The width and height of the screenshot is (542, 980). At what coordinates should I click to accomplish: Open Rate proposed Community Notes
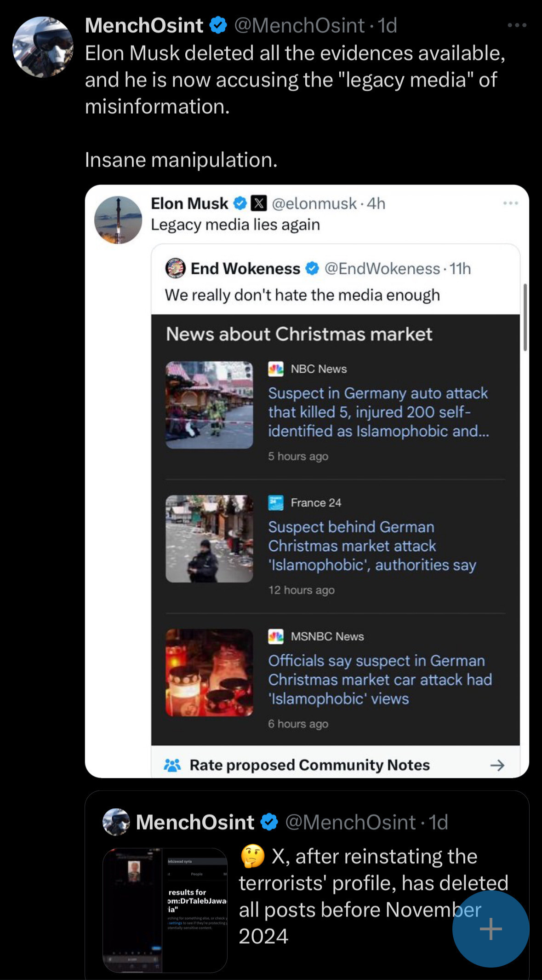309,765
